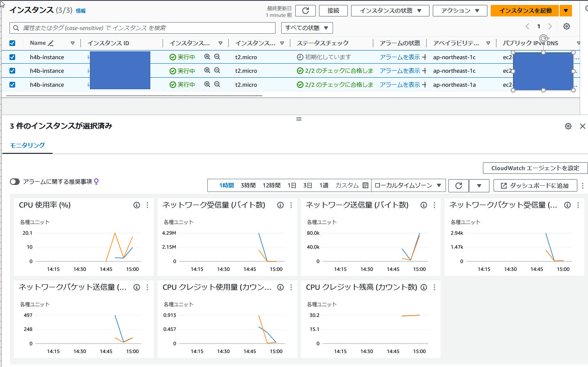Show info for CPU 使用率 graph

[x=137, y=205]
